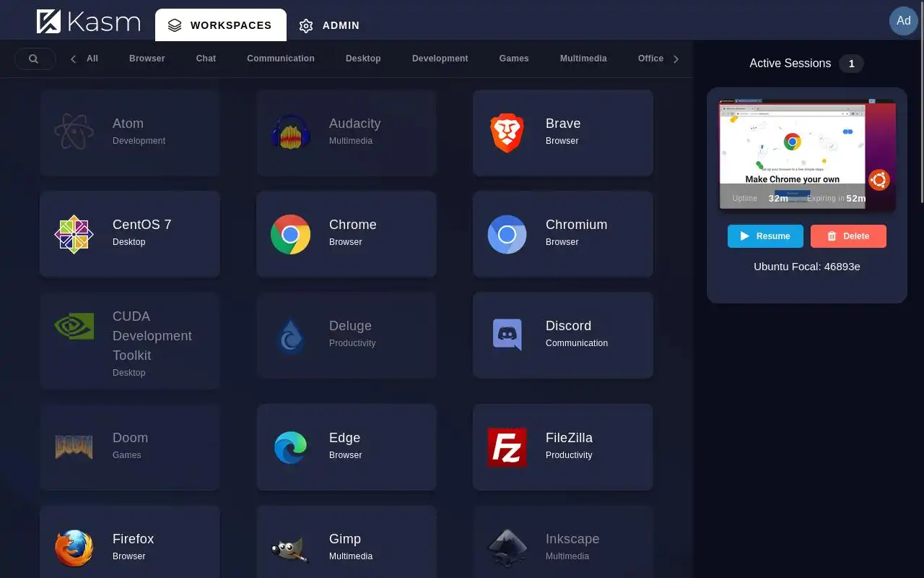Click the FileZilla Productivity label
This screenshot has width=924, height=578.
(x=569, y=455)
